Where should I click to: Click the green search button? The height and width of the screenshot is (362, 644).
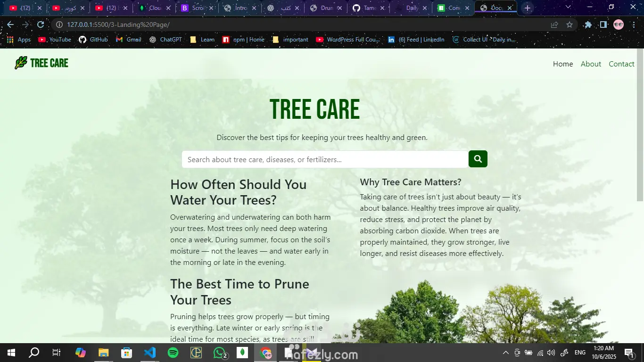point(478,159)
